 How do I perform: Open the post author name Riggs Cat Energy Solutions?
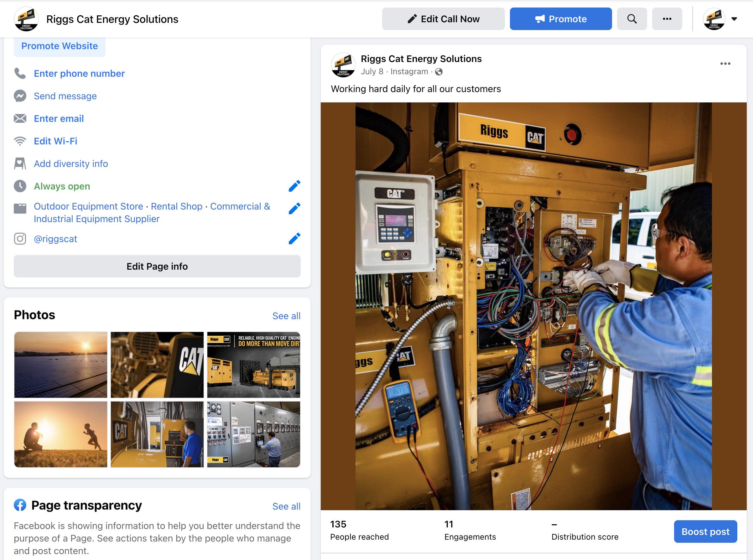pyautogui.click(x=421, y=59)
